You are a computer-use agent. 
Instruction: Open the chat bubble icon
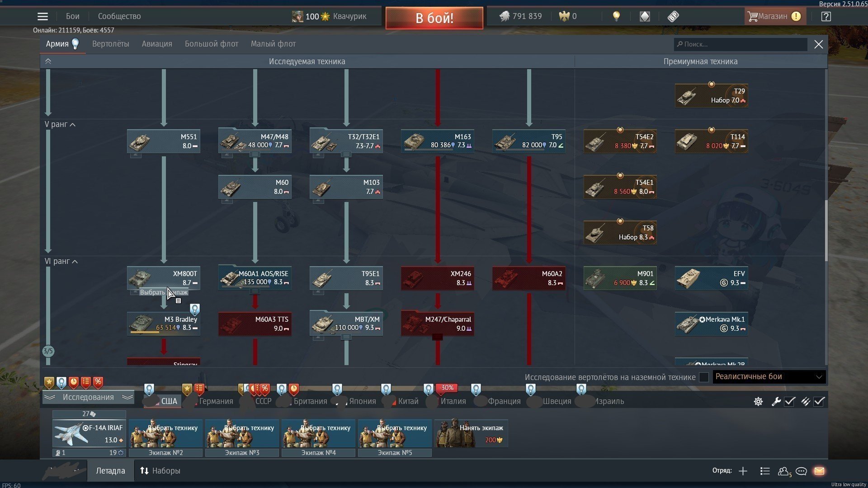point(801,471)
